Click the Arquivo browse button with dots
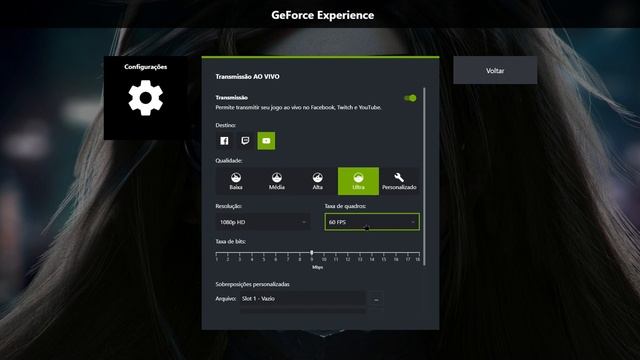Image resolution: width=640 pixels, height=360 pixels. pos(376,300)
